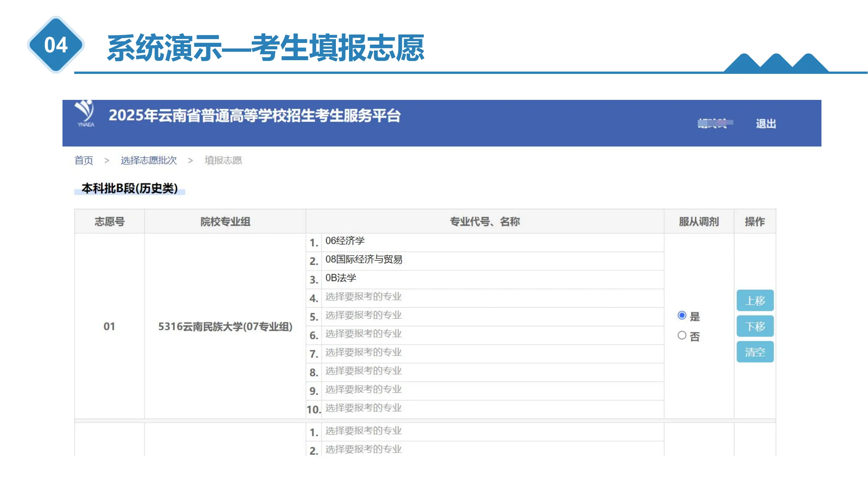Click the 退出 logout link
This screenshot has width=868, height=488.
click(x=765, y=124)
